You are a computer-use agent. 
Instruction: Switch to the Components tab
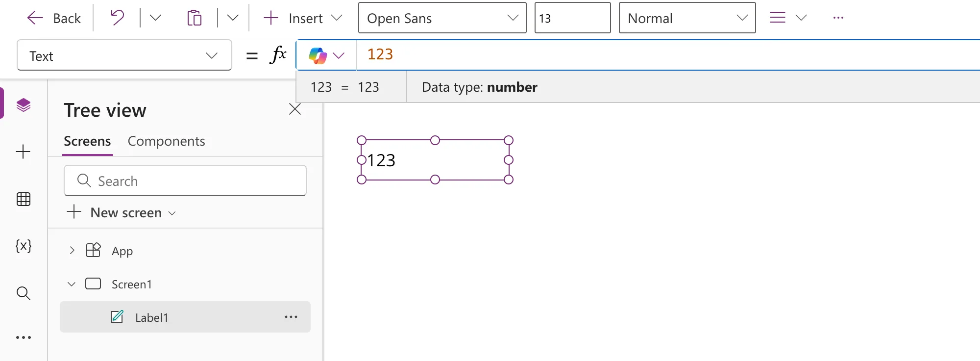coord(166,141)
